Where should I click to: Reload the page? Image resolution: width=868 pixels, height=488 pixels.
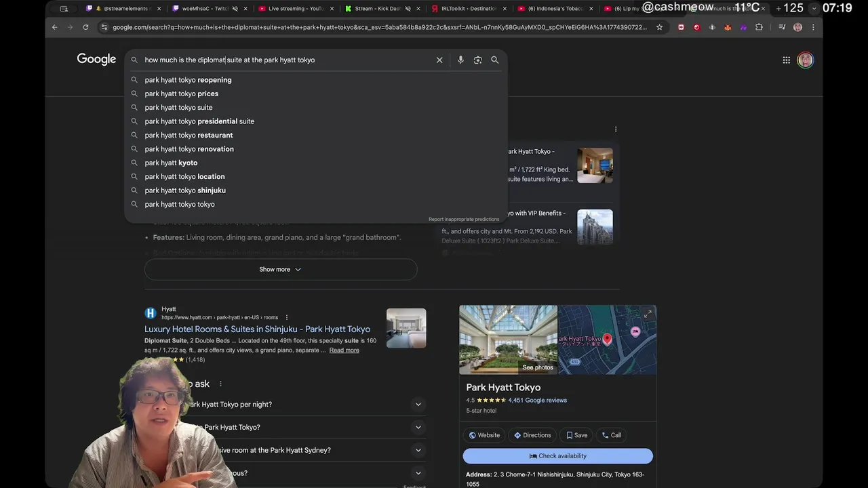pos(85,27)
